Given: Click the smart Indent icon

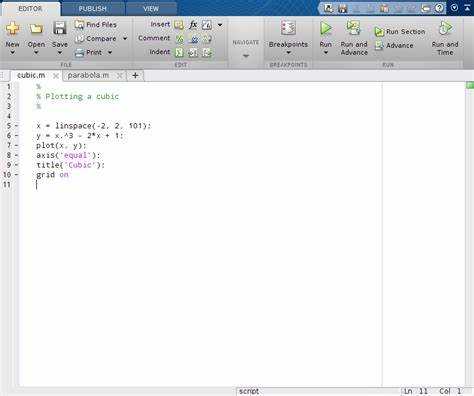Looking at the screenshot, I should [179, 52].
